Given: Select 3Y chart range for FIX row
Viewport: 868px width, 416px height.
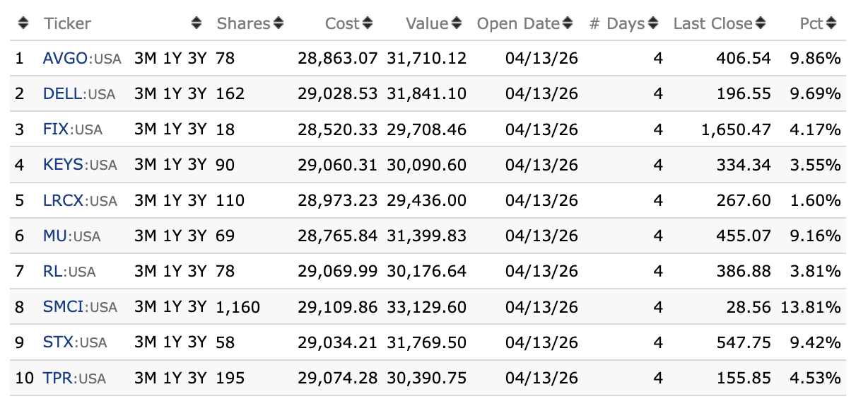Looking at the screenshot, I should (x=197, y=129).
